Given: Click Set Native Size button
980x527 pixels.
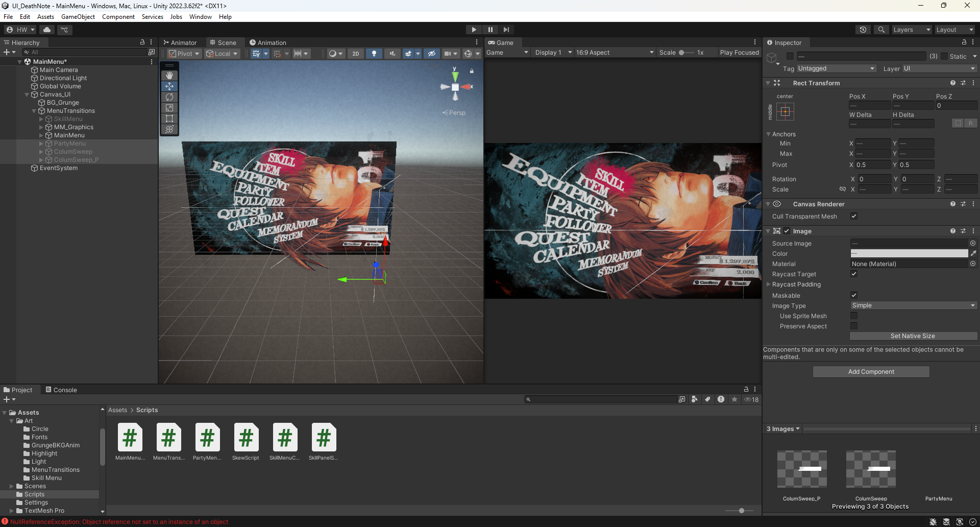Looking at the screenshot, I should click(913, 336).
